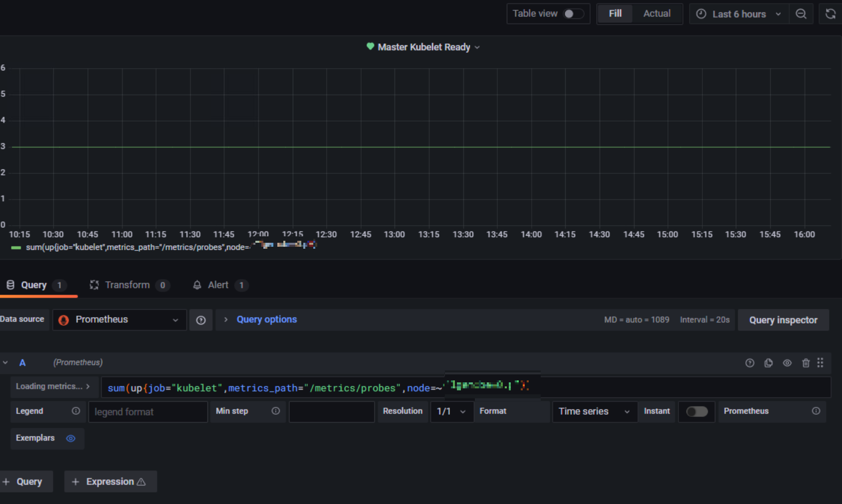Screen dimensions: 842x504
Task: Click the Expression warning triangle icon
Action: tap(141, 482)
